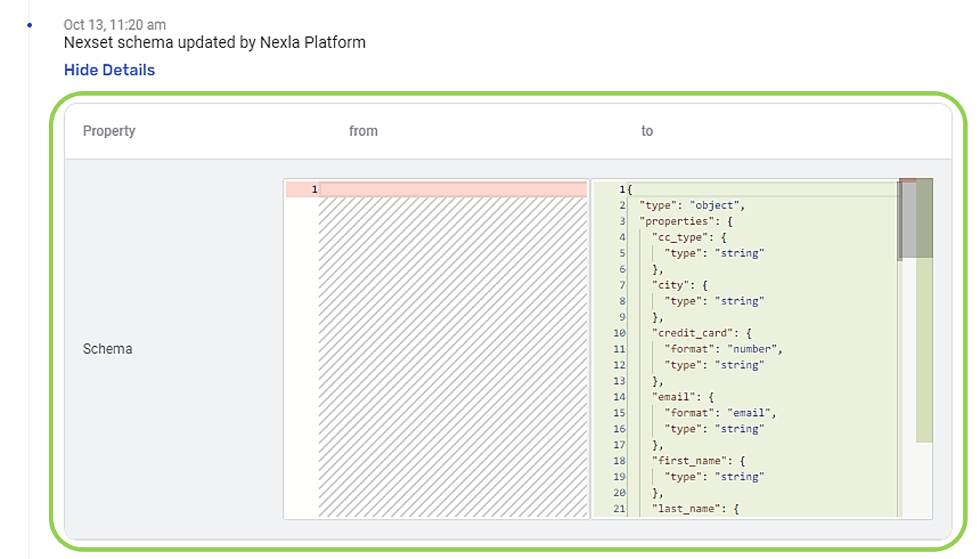Screen dimensions: 980x559
Task: Select the 'to' column header
Action: click(647, 131)
